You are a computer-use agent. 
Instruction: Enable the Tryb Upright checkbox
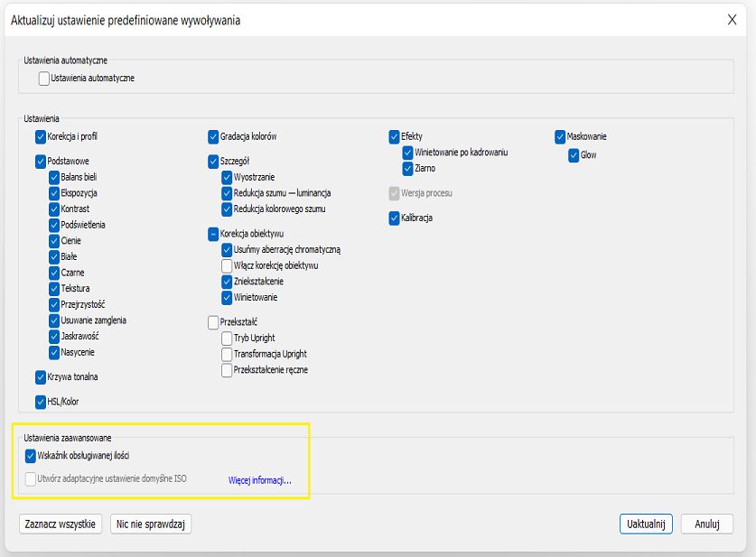pyautogui.click(x=227, y=338)
